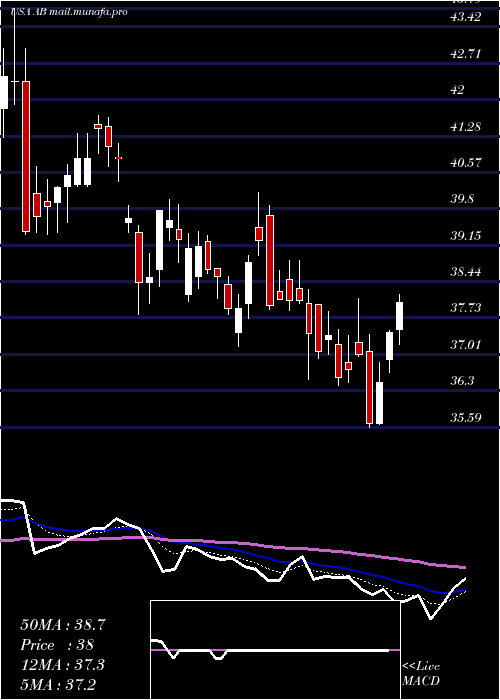Screen dimensions: 500x700
Task: Click the 36.3 price axis label
Action: [x=462, y=380]
